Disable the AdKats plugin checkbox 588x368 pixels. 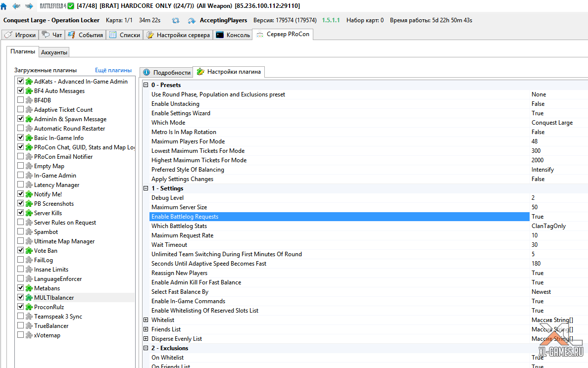pos(21,81)
